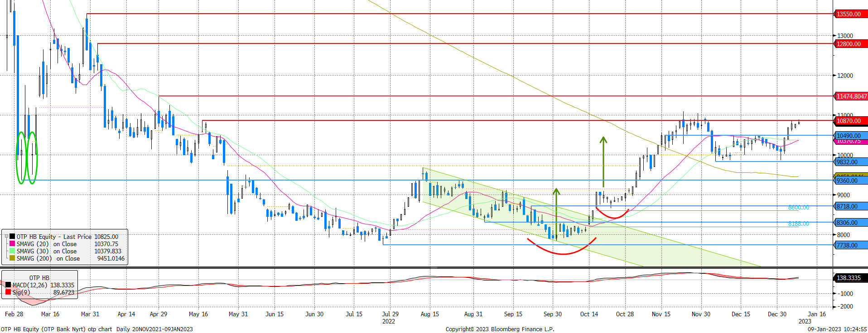Click the 'Apr 14' date label
Viewport: 868px width, 333px height.
[x=126, y=314]
